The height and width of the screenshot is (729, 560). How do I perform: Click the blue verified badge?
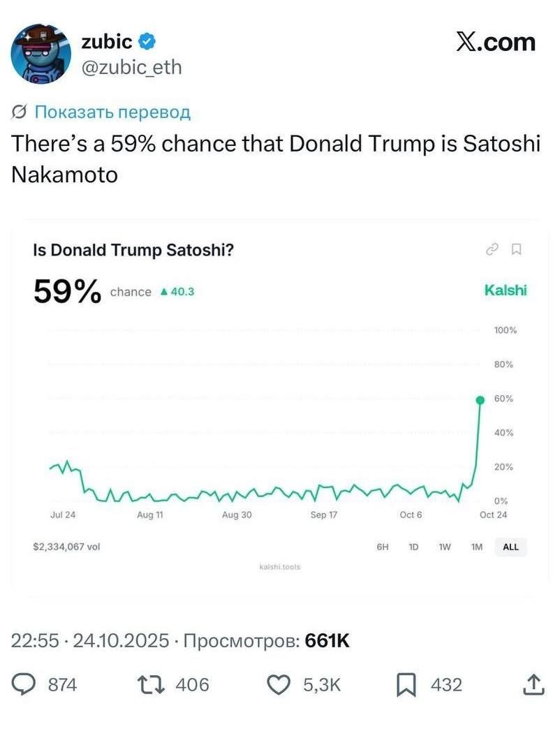[x=147, y=42]
